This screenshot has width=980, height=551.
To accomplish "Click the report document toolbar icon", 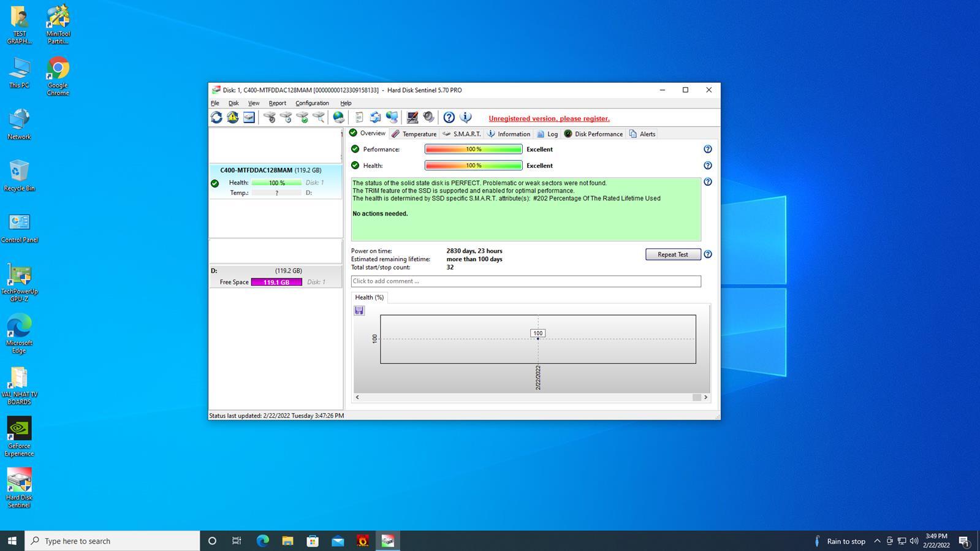I will tap(359, 118).
